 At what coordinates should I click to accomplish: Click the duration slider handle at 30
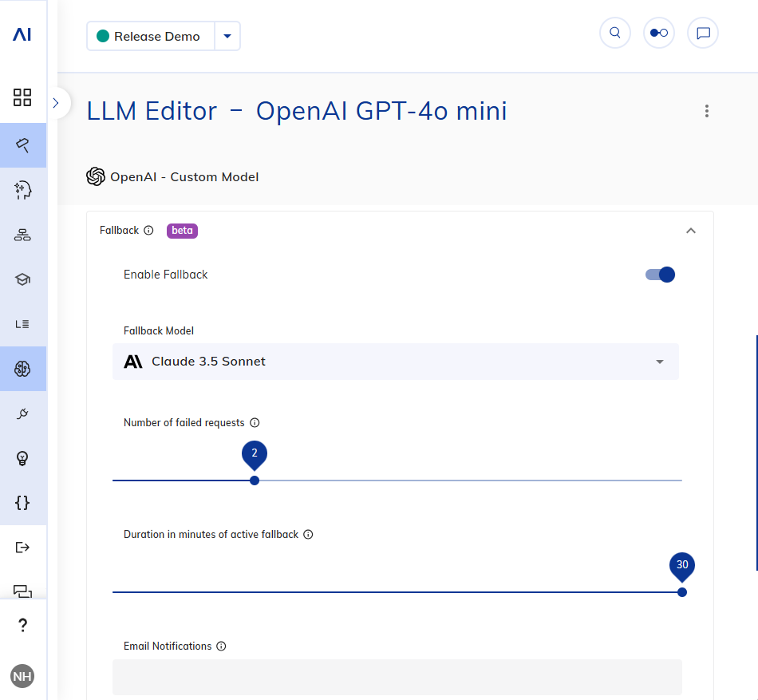(x=682, y=592)
